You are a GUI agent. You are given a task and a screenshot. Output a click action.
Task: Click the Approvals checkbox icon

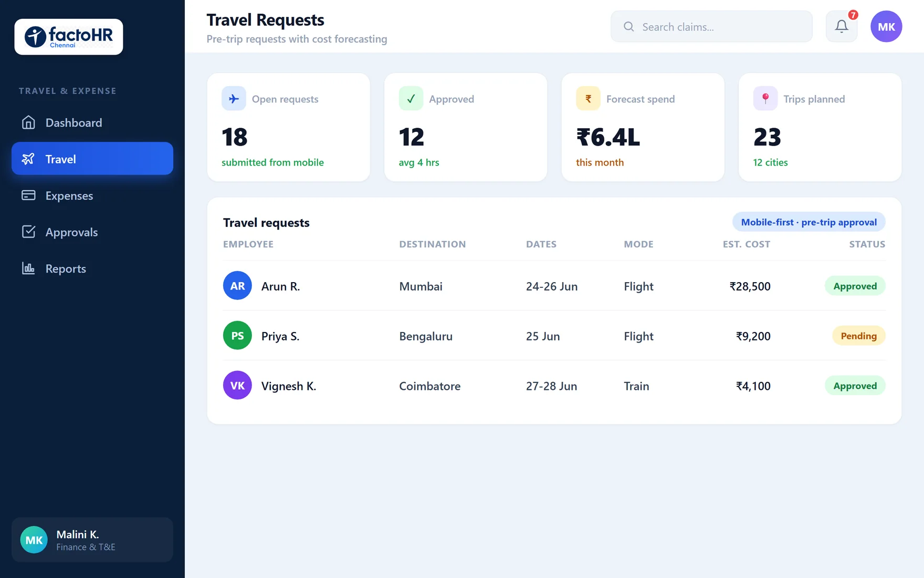(x=28, y=232)
